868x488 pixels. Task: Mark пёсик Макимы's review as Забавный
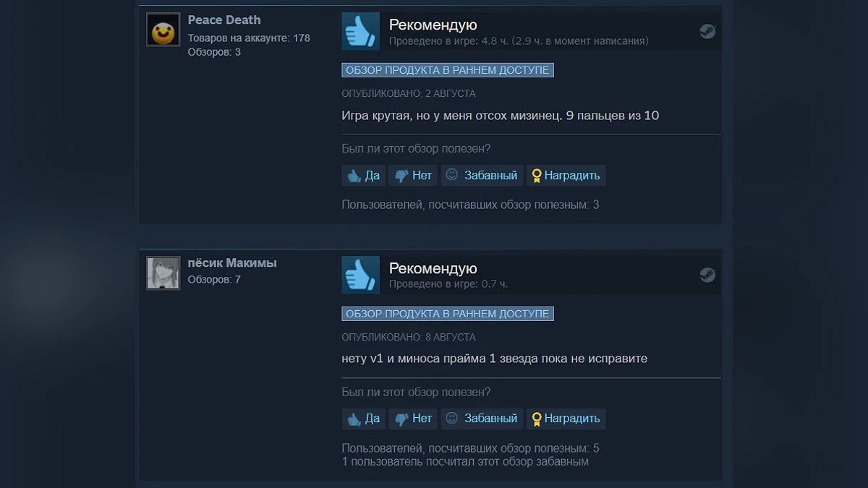coord(482,419)
